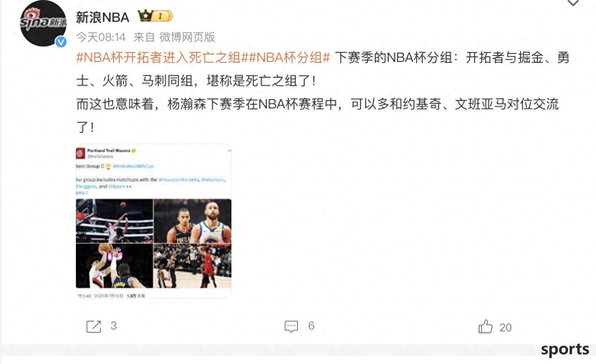The height and width of the screenshot is (364, 596).
Task: Click the trophy emoji after Group C
Action: tap(108, 166)
